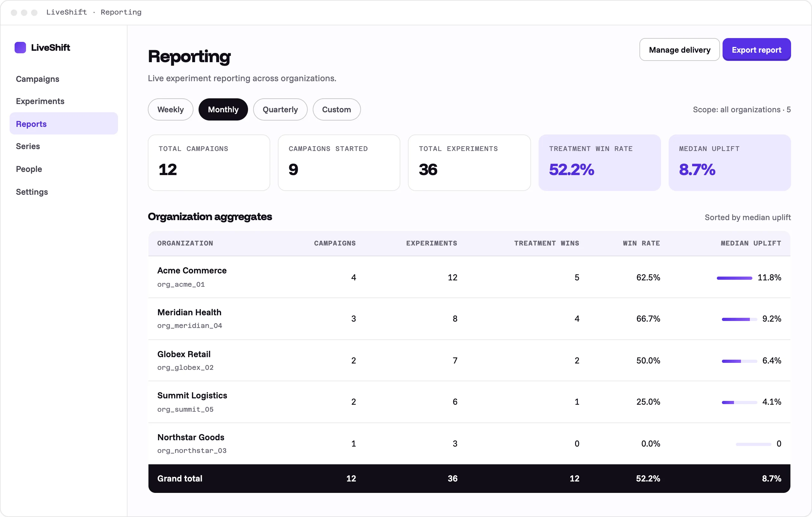Sort by the Experiments column header
Screen dimensions: 812x517
432,243
